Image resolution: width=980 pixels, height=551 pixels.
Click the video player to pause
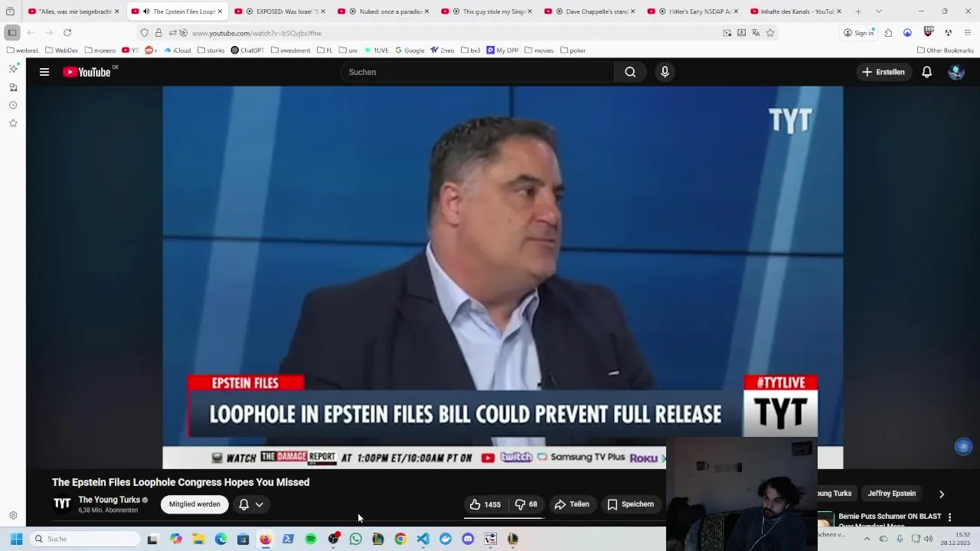(502, 277)
